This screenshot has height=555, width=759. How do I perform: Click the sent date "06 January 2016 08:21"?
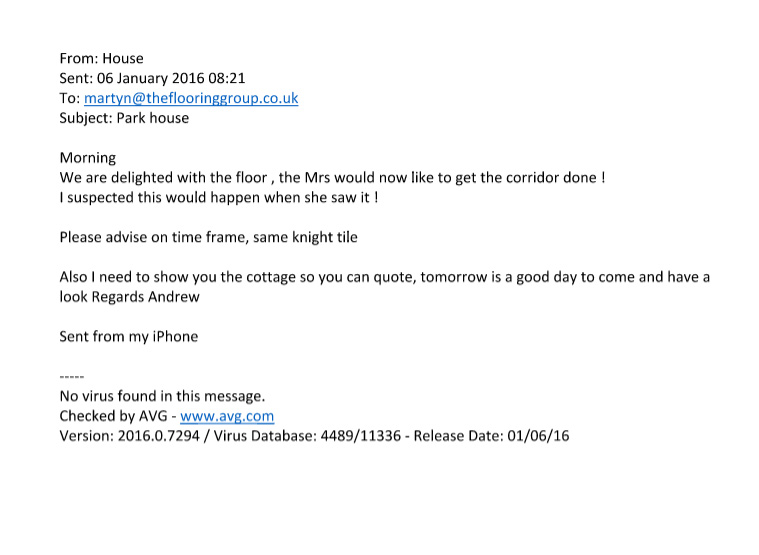pyautogui.click(x=171, y=79)
